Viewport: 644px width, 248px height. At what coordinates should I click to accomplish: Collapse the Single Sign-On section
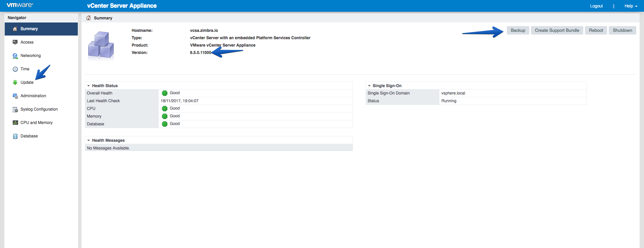(x=369, y=86)
